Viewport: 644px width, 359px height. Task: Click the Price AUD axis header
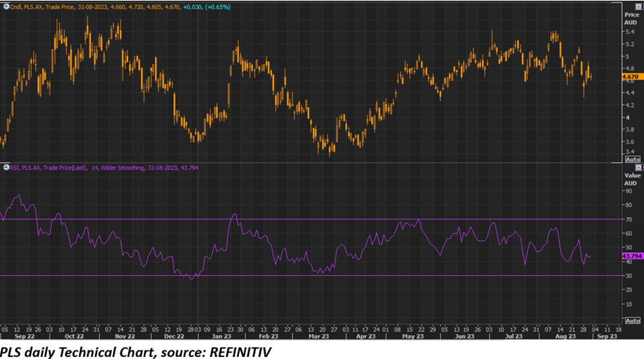pyautogui.click(x=631, y=18)
